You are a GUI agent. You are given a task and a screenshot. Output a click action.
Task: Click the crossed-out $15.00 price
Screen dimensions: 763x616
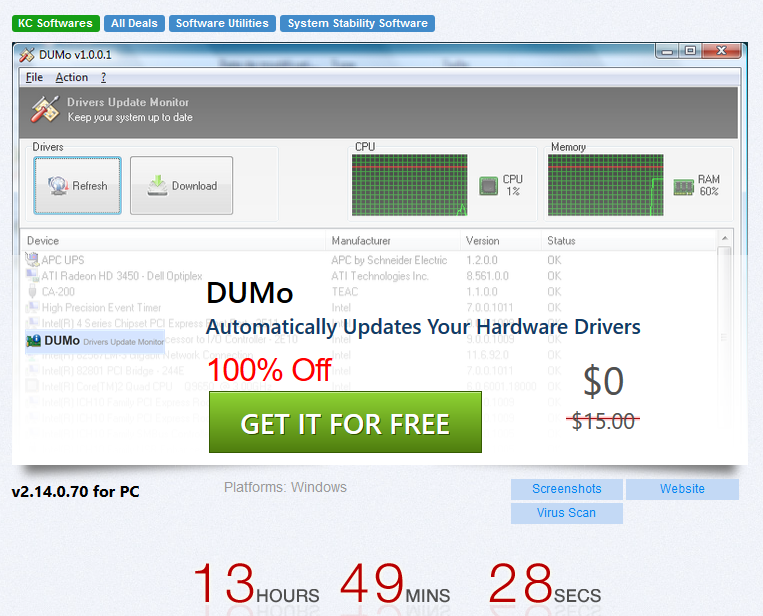(603, 421)
